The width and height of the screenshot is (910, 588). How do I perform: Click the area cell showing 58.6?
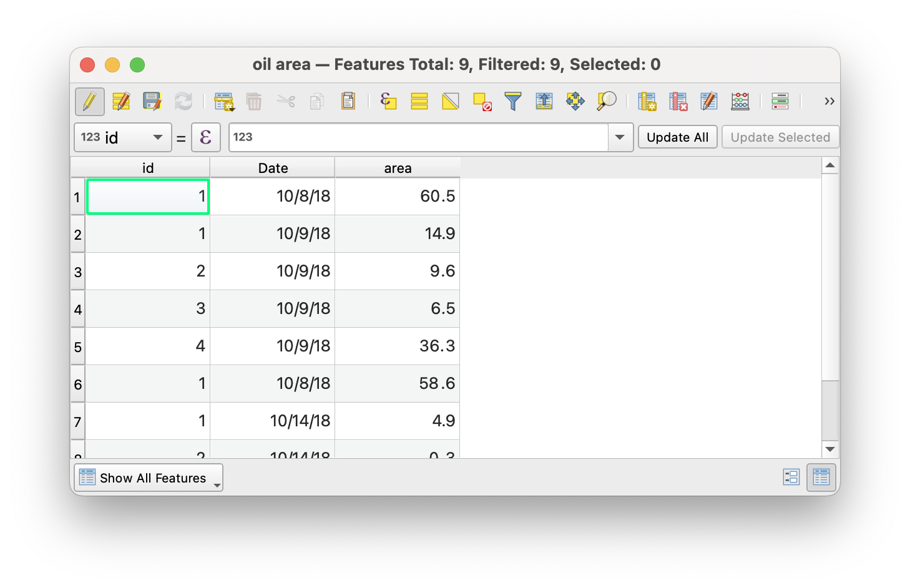[x=398, y=384]
